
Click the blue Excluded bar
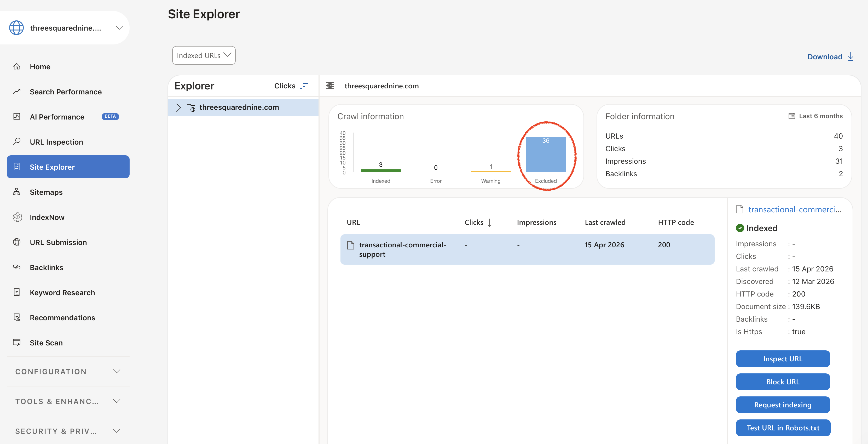546,154
